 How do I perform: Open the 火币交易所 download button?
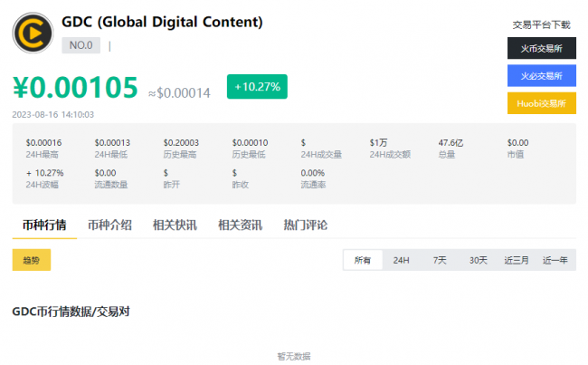(542, 48)
